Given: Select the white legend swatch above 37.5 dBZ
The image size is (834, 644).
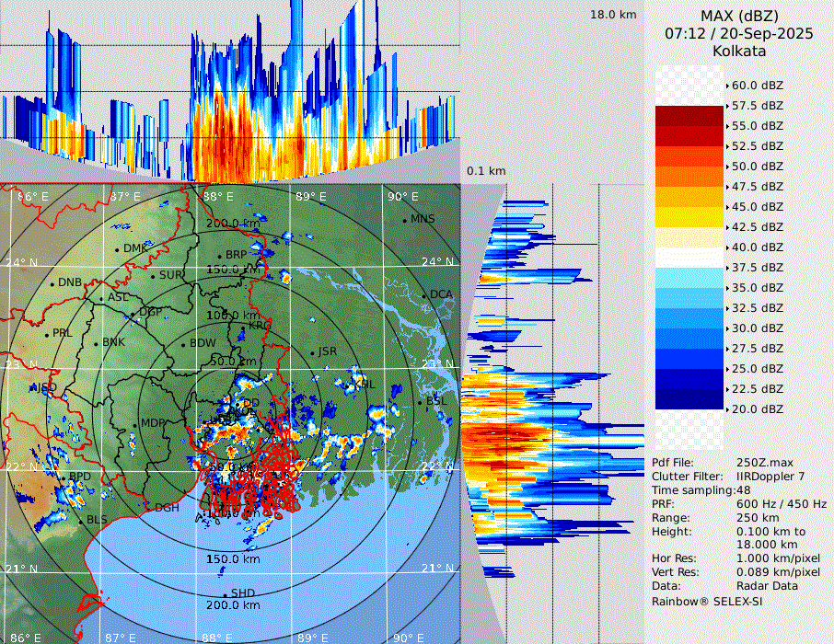Looking at the screenshot, I should coord(689,258).
